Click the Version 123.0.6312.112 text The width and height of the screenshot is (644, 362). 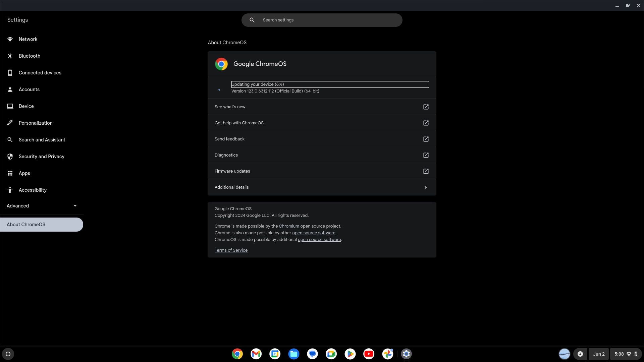pyautogui.click(x=275, y=91)
